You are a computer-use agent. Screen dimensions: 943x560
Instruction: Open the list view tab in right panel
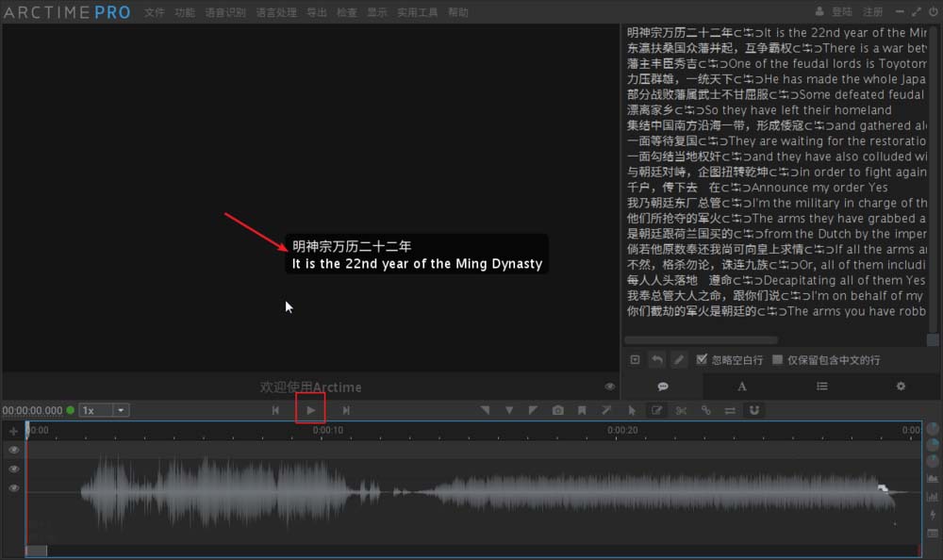pyautogui.click(x=821, y=386)
